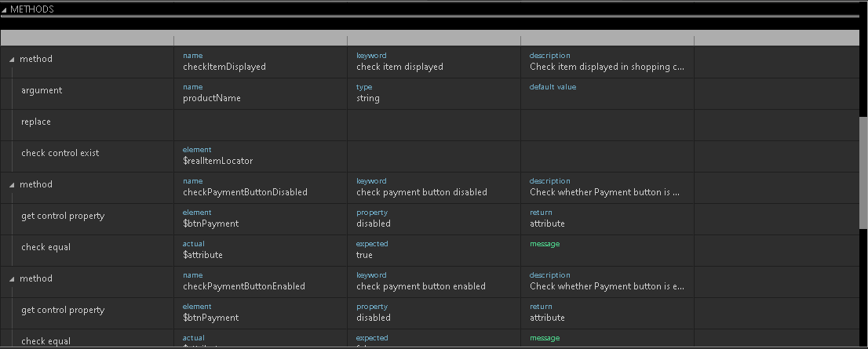
Task: Collapse the checkPaymentButtonDisabled method row
Action: tap(12, 185)
